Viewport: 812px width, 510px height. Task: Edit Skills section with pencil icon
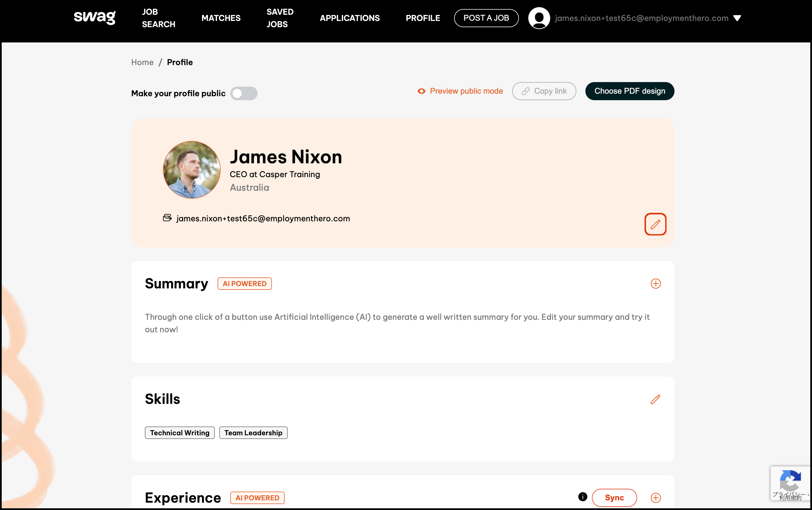(x=655, y=399)
